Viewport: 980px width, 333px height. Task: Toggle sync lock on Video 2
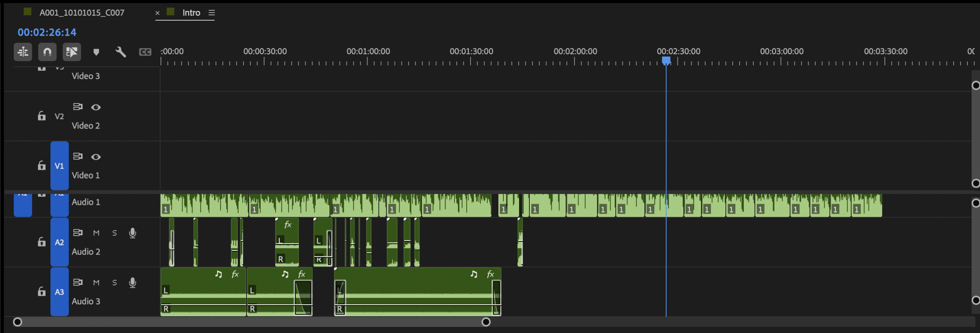(x=78, y=107)
